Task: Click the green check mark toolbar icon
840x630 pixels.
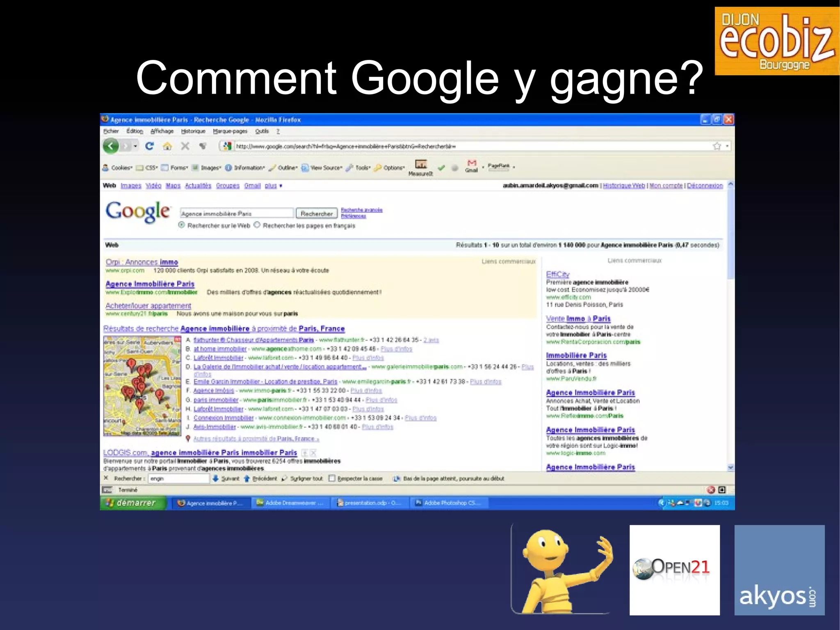Action: click(441, 167)
